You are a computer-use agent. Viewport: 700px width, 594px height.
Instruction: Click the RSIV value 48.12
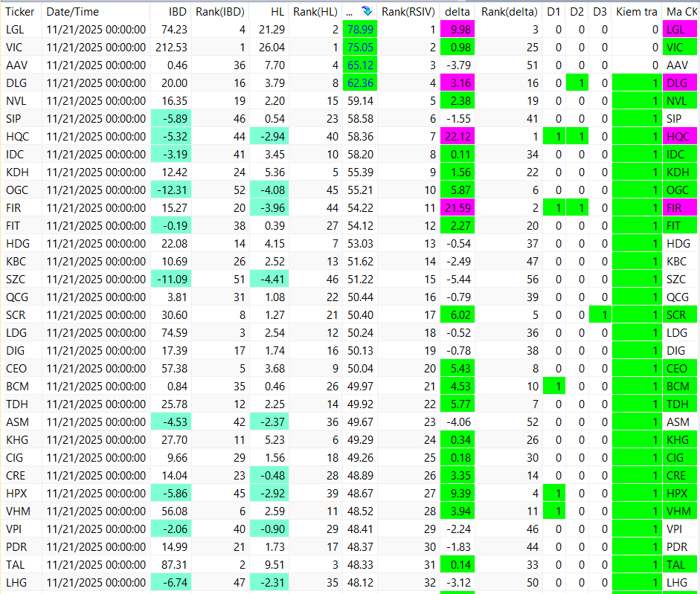(x=360, y=582)
